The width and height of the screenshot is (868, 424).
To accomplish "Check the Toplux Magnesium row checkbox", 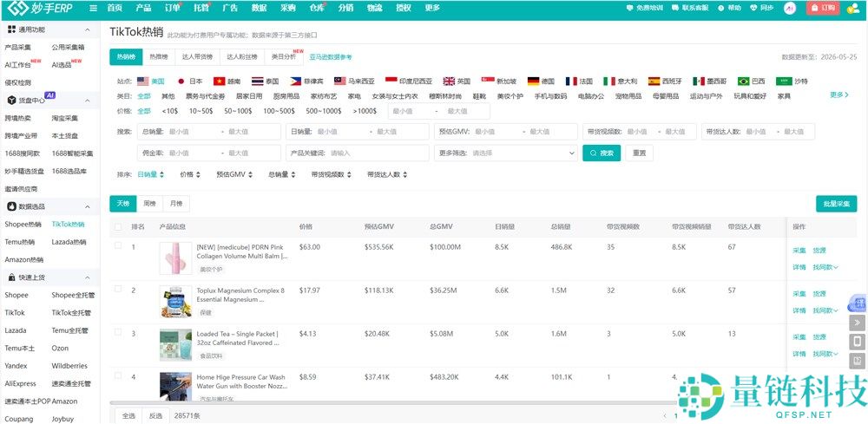I will (x=118, y=289).
